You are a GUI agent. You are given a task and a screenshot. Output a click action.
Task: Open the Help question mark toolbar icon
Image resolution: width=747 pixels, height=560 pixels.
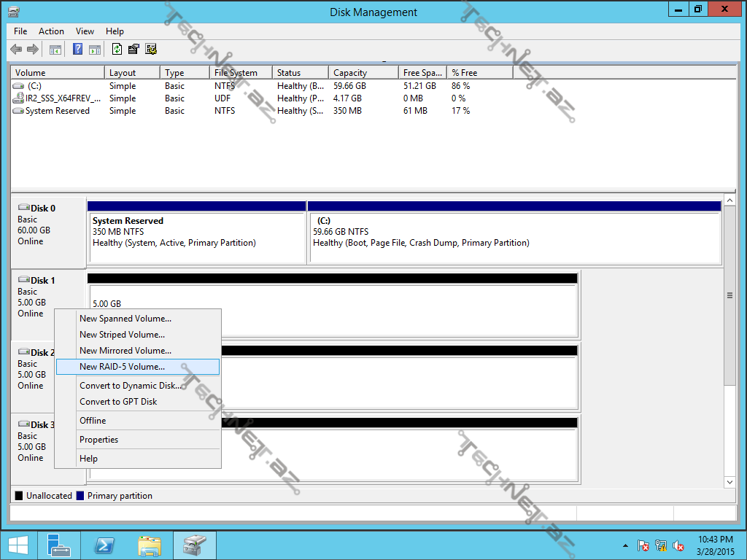click(x=77, y=50)
